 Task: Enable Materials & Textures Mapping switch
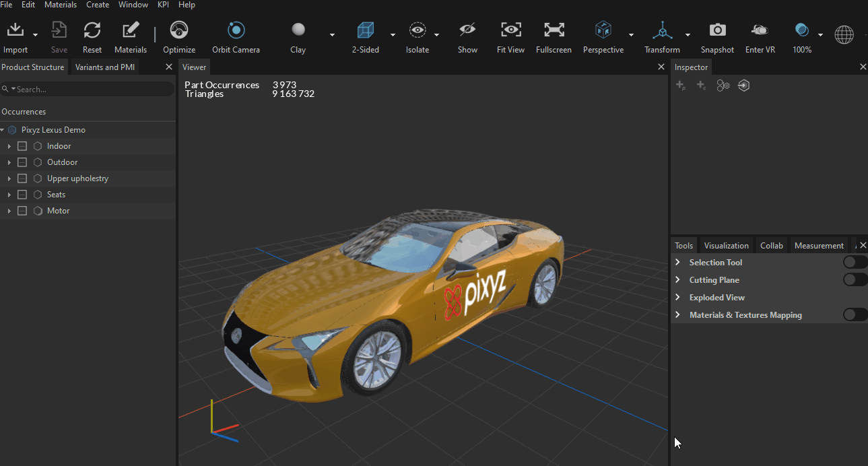[x=854, y=315]
